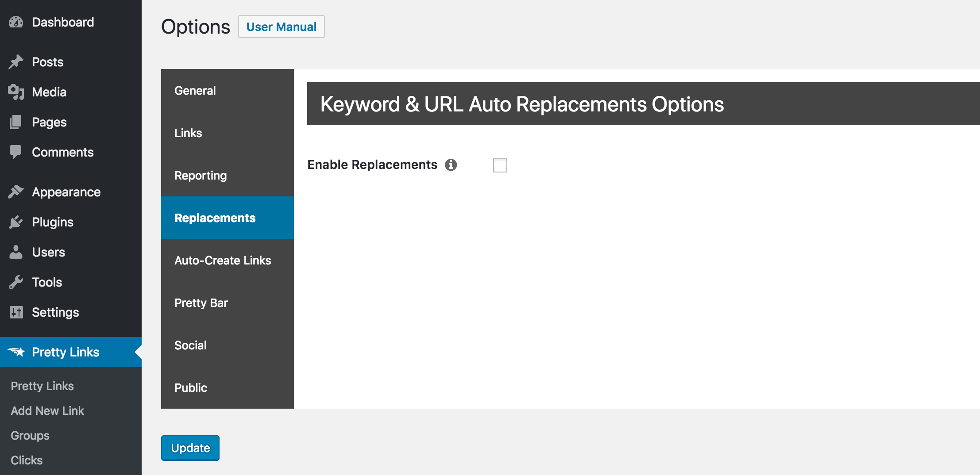Open Posts using the pushpin icon

[16, 61]
